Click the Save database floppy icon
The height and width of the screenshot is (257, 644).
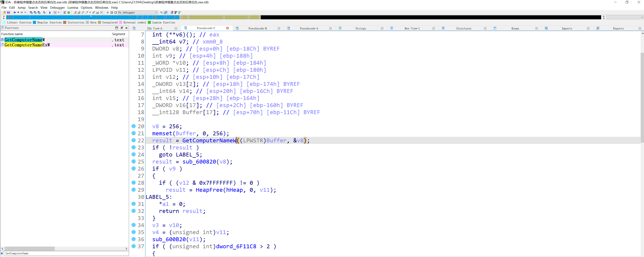point(8,12)
